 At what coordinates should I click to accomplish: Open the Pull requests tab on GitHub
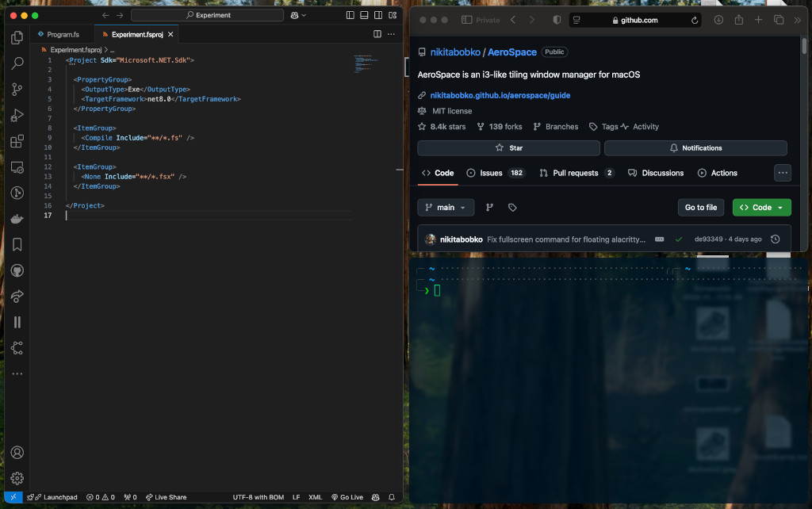tap(576, 173)
